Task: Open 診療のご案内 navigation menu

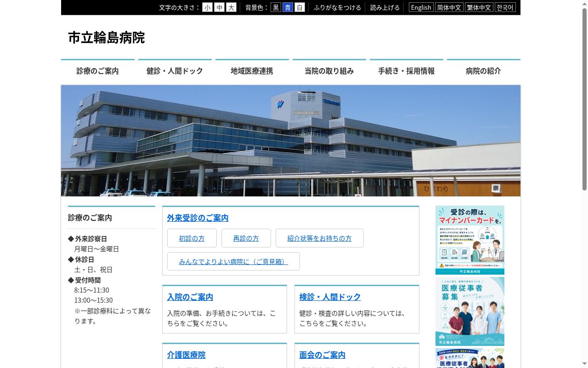Action: [x=98, y=71]
